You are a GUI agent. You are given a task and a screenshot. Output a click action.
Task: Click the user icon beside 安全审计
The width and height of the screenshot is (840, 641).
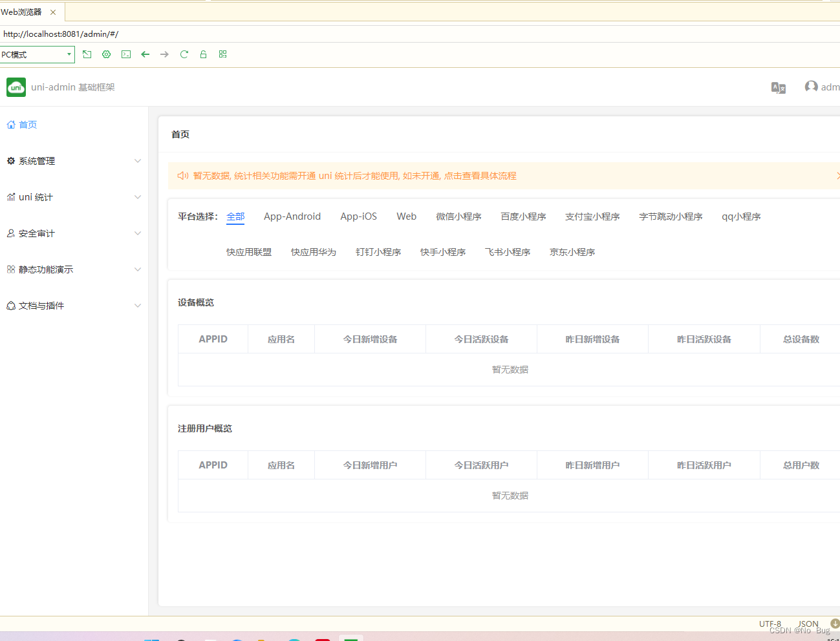[11, 233]
